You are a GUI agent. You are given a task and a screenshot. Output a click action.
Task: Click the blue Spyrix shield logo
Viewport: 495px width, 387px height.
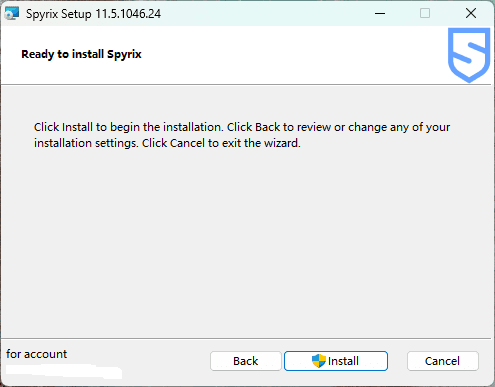[469, 55]
